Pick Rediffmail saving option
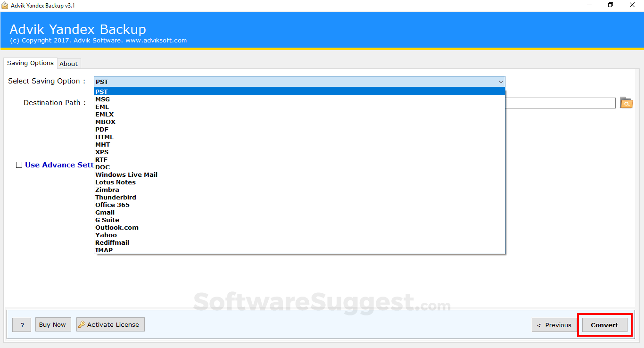The image size is (644, 348). point(299,242)
